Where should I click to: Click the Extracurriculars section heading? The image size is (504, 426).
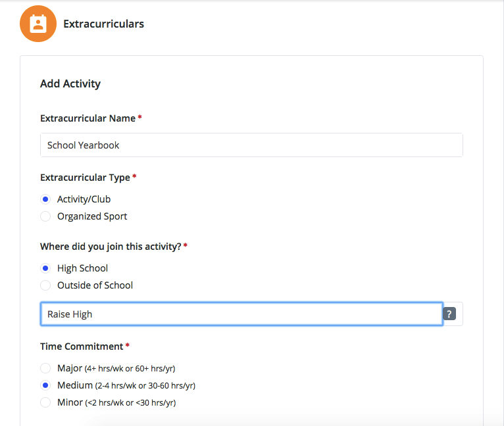click(x=103, y=24)
